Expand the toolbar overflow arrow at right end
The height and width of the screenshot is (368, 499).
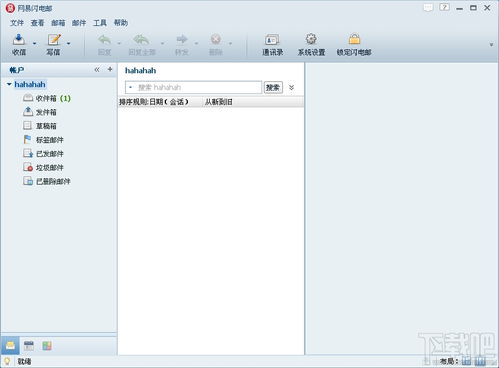tap(491, 44)
